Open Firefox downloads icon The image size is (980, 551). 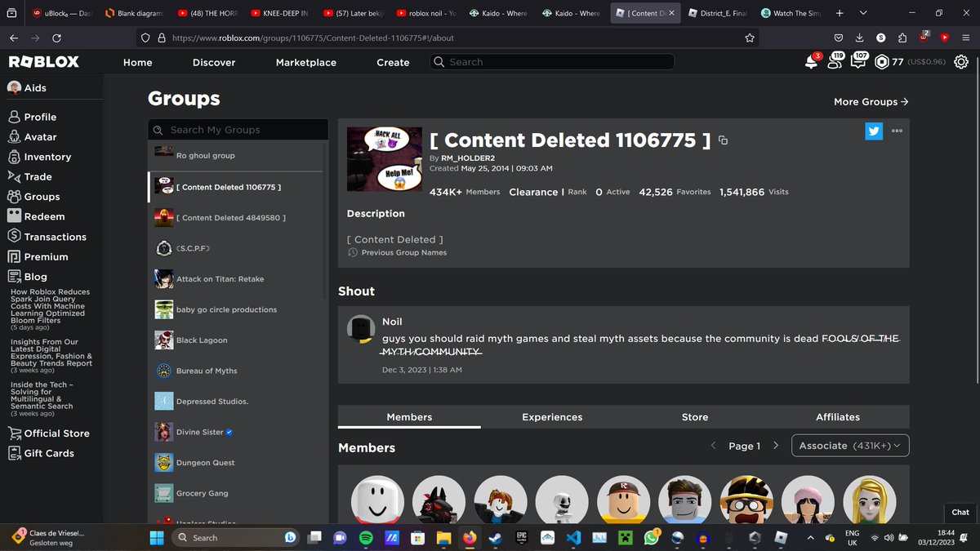tap(860, 38)
